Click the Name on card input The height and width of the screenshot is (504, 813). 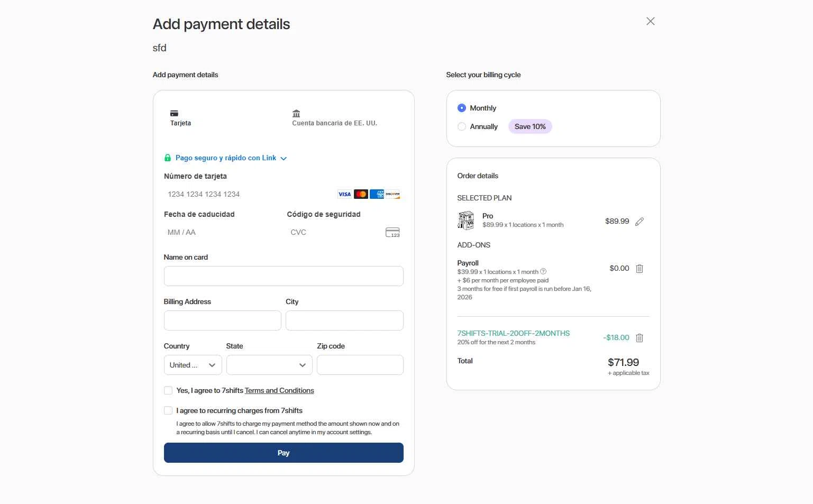click(284, 276)
